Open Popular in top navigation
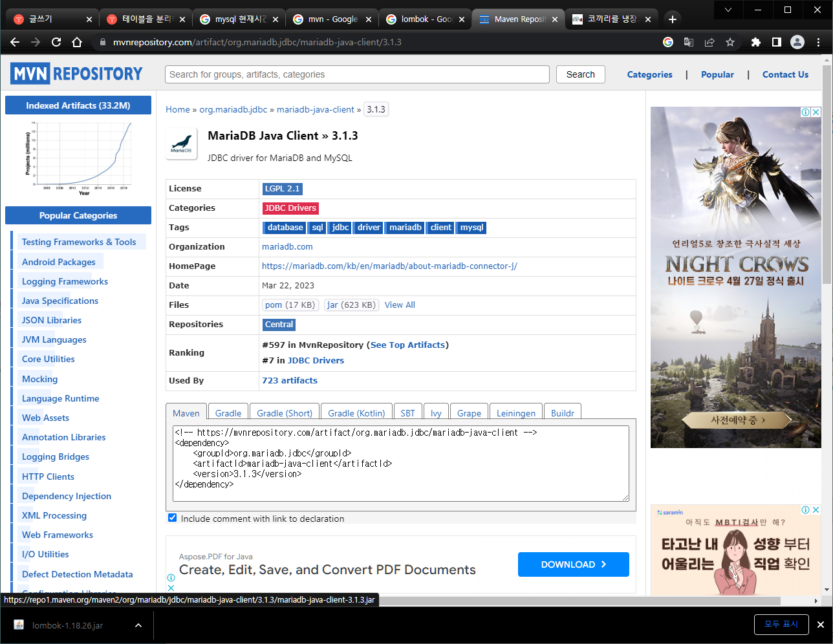 717,74
